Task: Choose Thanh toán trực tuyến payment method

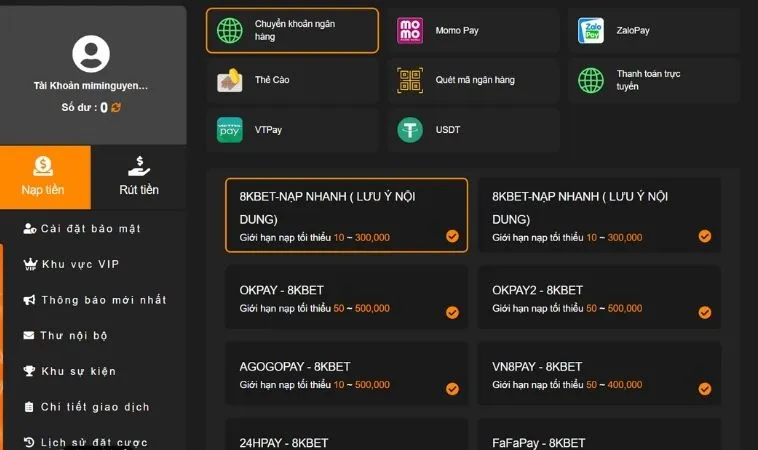Action: click(x=654, y=80)
